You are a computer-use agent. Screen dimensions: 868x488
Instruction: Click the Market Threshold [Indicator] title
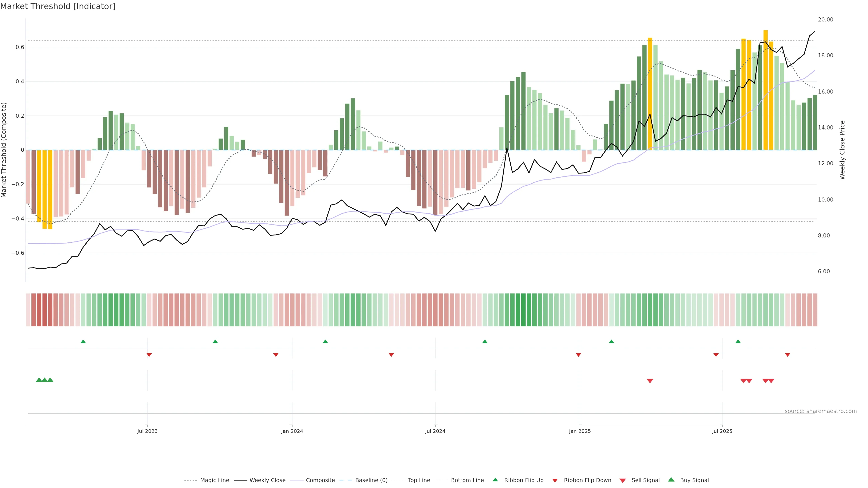pyautogui.click(x=58, y=6)
